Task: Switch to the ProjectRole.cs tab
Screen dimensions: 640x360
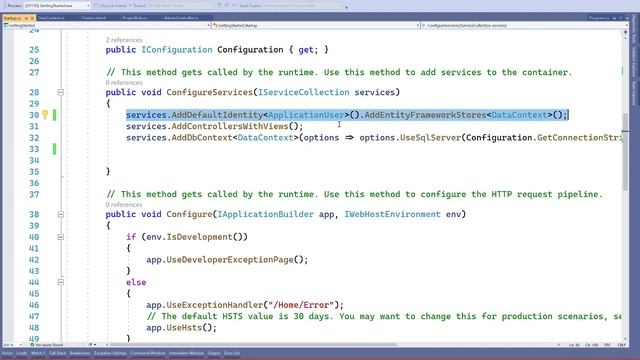Action: click(x=135, y=18)
